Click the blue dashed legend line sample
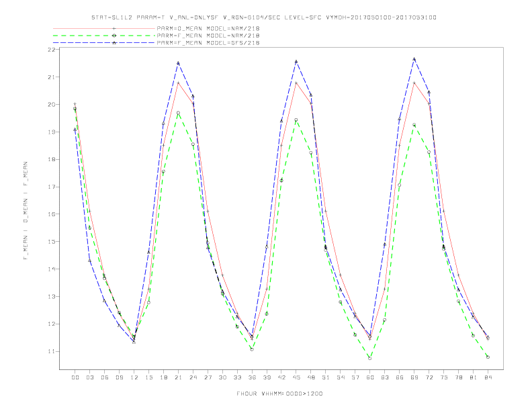Viewport: 532px width, 411px height. click(x=104, y=43)
